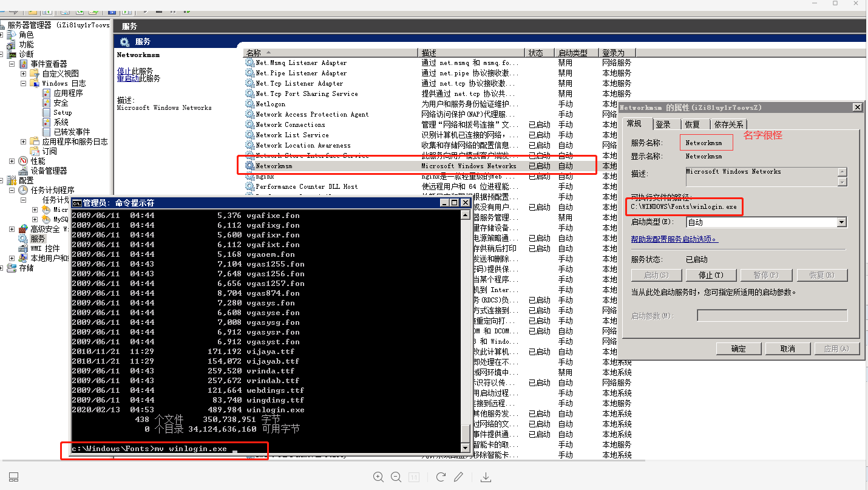Screen dimensions: 868x490
Task: Open the 系统 system log icon
Action: tap(47, 122)
